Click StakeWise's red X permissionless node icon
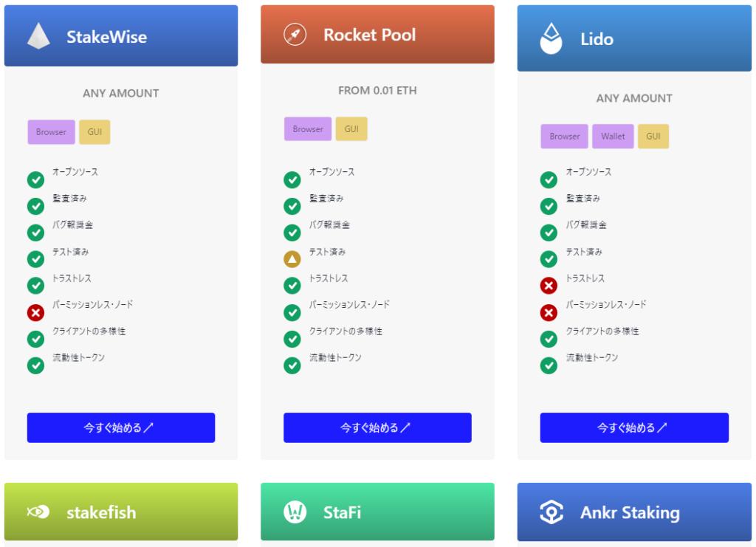 click(35, 313)
